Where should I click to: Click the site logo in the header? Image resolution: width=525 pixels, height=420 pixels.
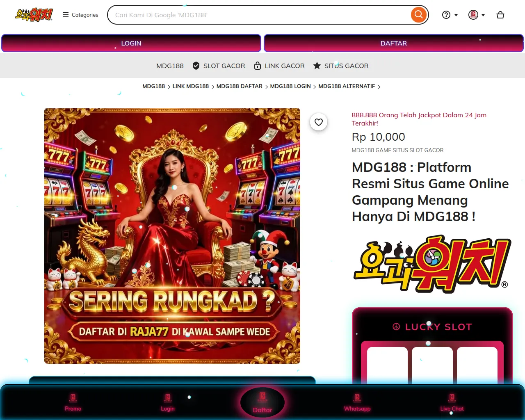pyautogui.click(x=34, y=15)
